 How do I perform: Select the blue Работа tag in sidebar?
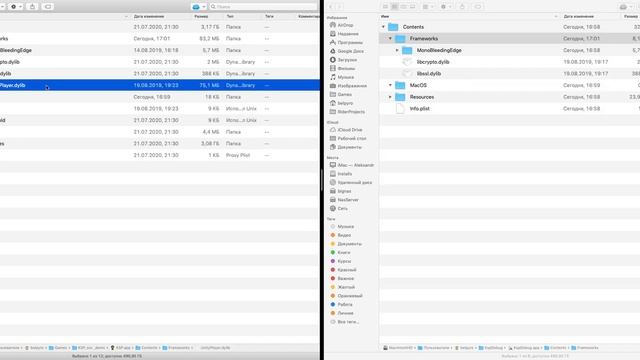pos(344,304)
